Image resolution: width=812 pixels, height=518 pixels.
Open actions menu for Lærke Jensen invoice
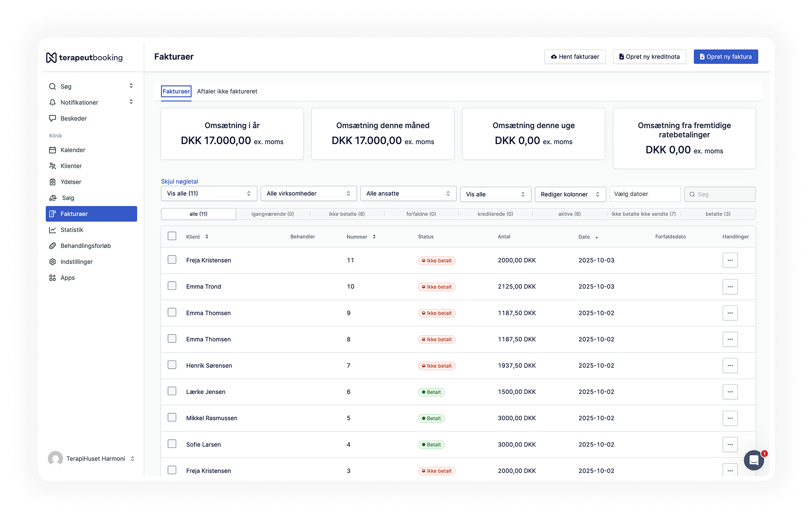(x=730, y=392)
